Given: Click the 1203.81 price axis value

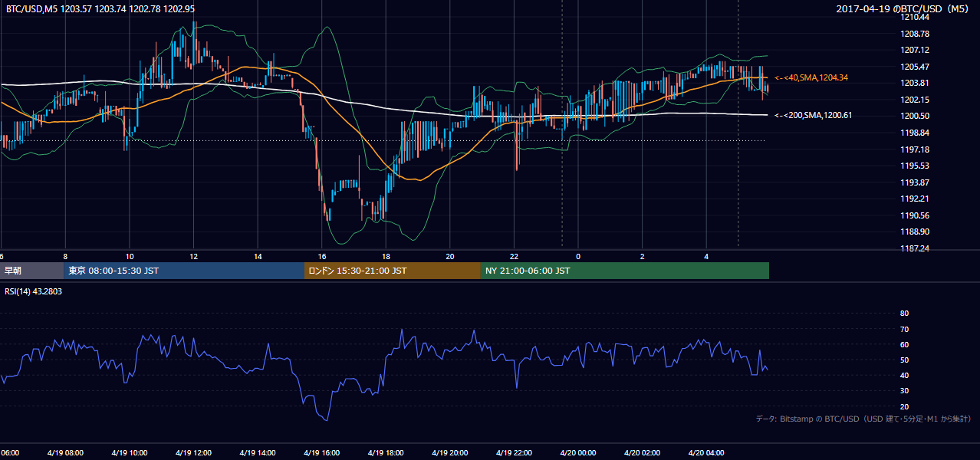Looking at the screenshot, I should [916, 83].
